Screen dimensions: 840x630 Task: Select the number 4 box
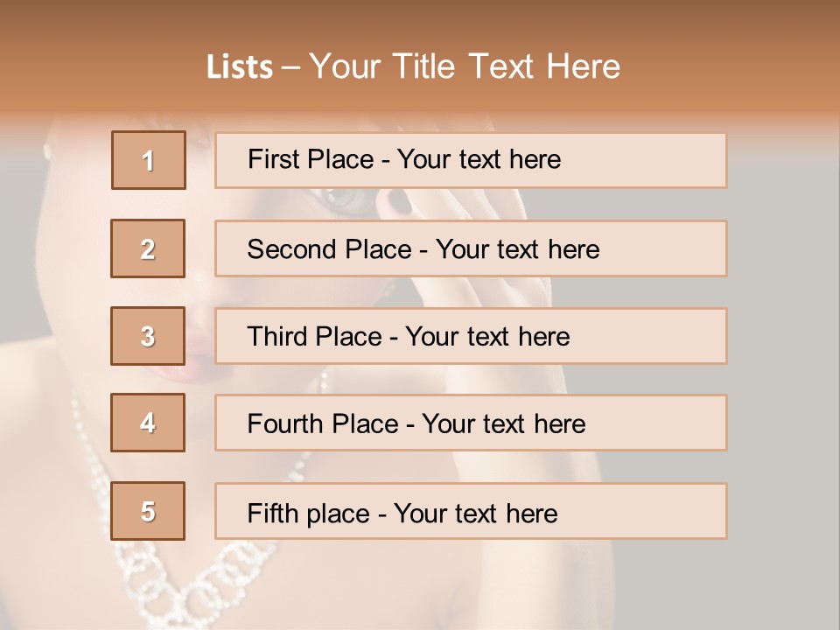point(148,423)
